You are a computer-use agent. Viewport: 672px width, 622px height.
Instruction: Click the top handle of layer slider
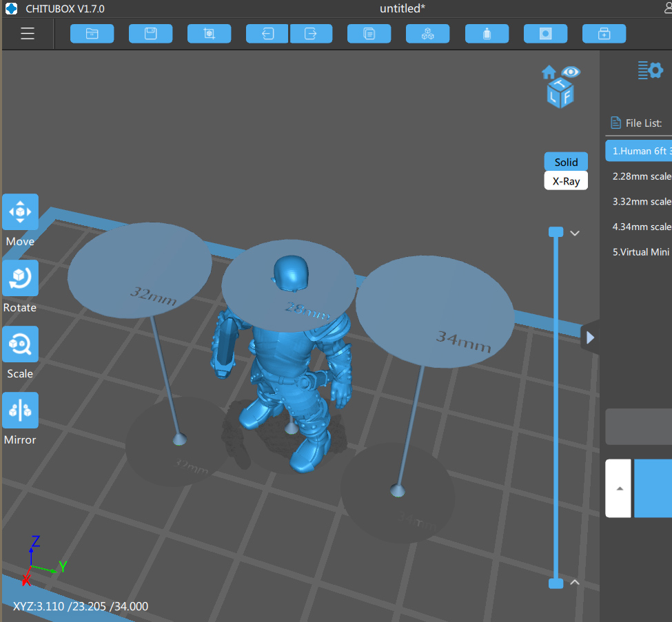556,231
